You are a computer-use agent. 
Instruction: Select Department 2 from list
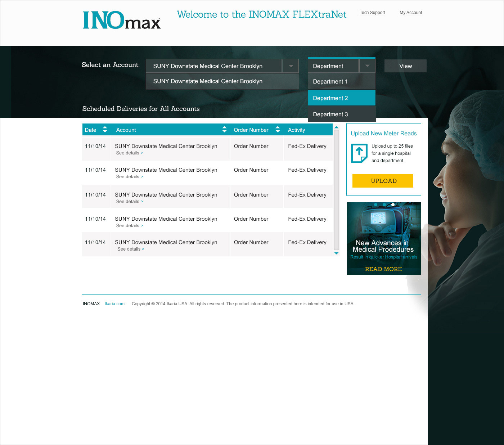coord(342,98)
